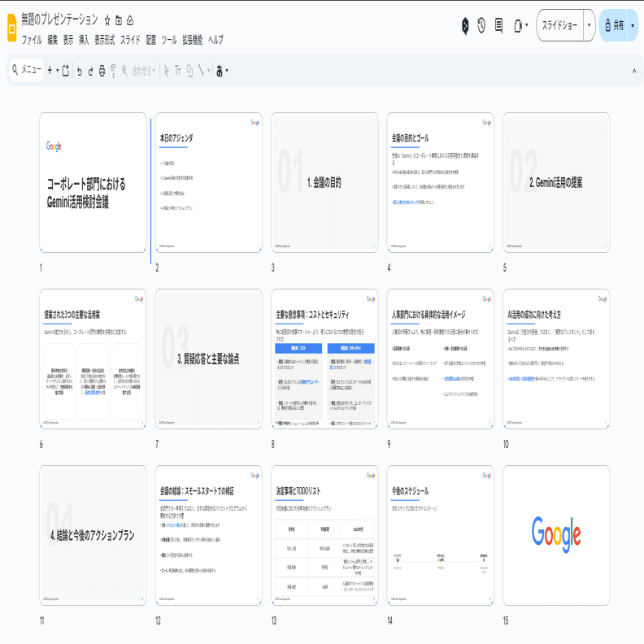
Task: Click the 無題のプレゼンテーション title field
Action: [x=59, y=20]
